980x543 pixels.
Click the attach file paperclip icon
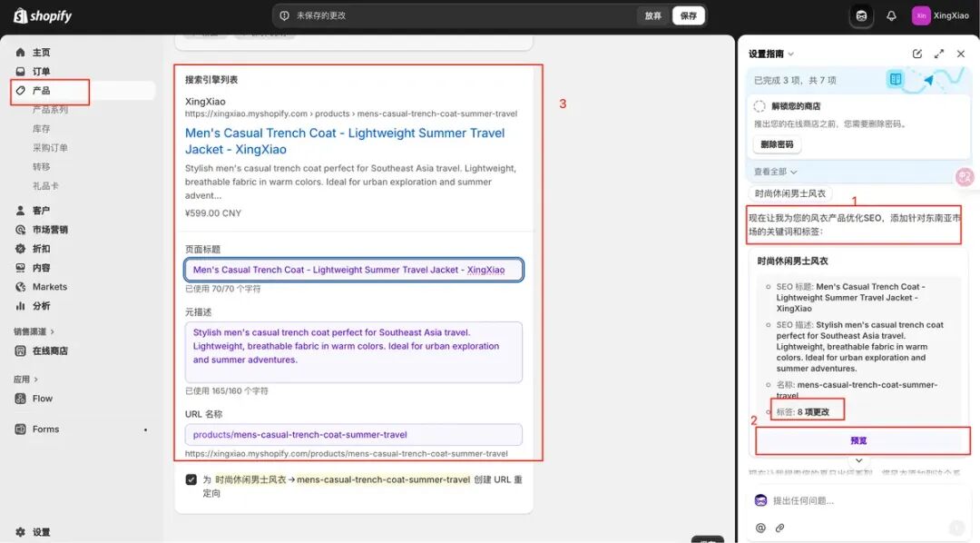point(779,528)
